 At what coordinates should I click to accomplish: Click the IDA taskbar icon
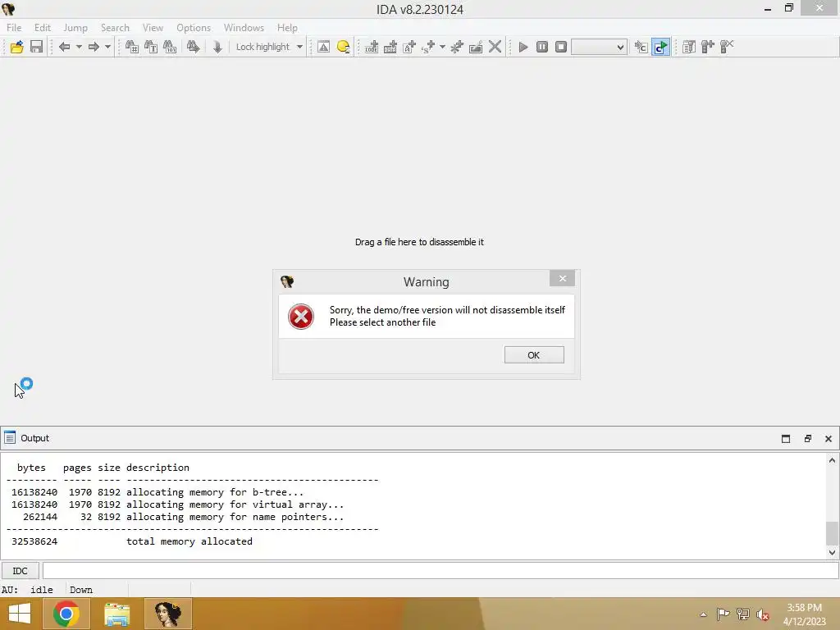pos(167,614)
